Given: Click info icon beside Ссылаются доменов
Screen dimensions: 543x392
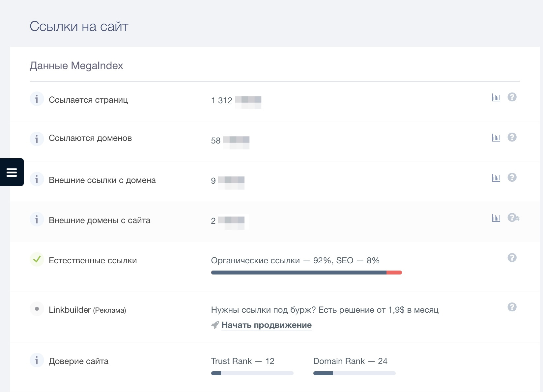Looking at the screenshot, I should click(x=37, y=139).
